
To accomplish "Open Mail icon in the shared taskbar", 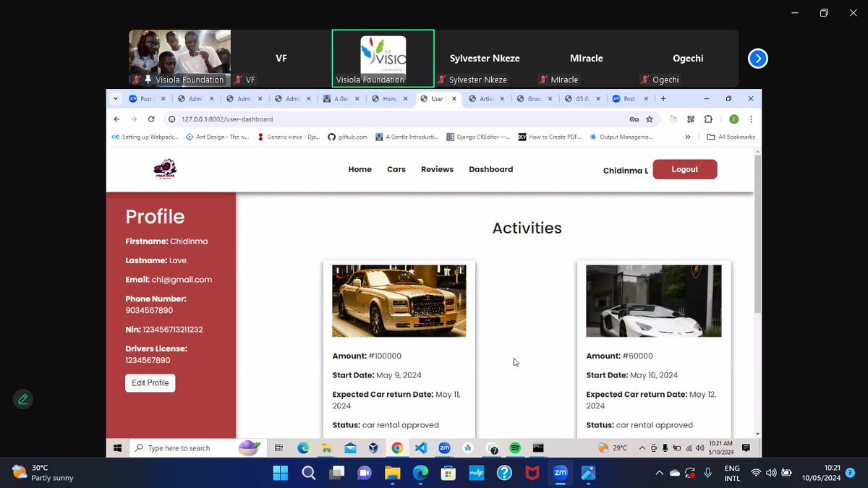I will click(350, 448).
